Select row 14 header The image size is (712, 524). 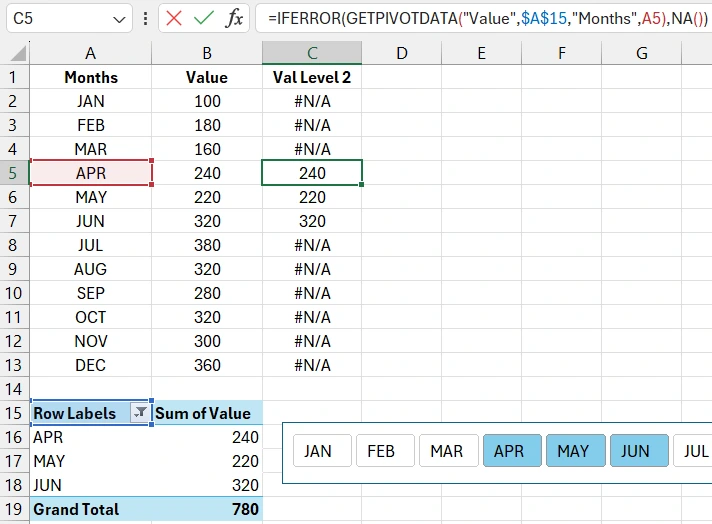coord(14,389)
